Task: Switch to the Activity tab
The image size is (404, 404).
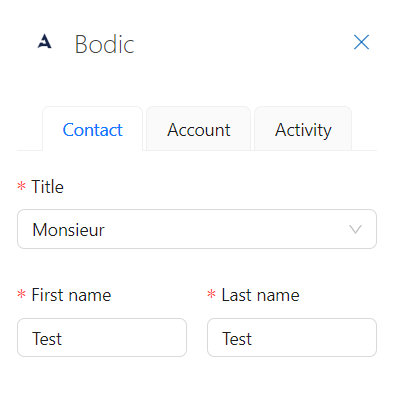Action: coord(303,129)
